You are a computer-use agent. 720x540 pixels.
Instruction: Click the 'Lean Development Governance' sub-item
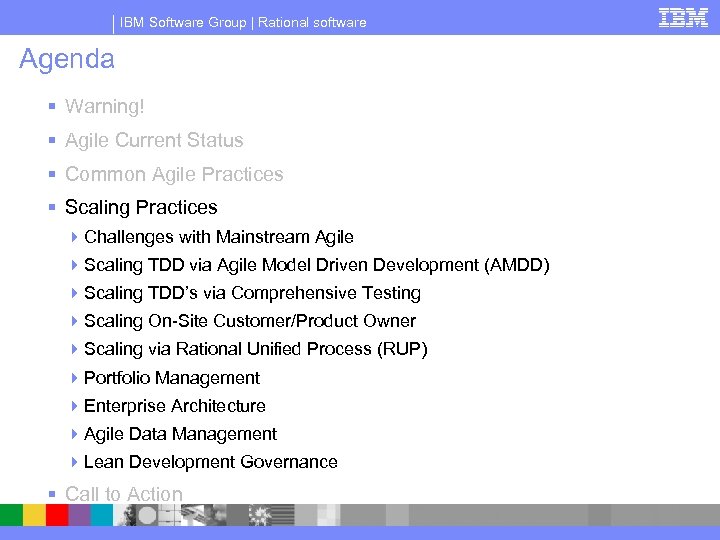click(x=210, y=462)
